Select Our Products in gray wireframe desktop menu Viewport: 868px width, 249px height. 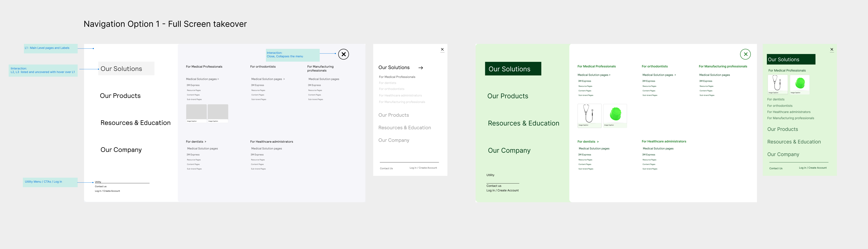coord(120,96)
